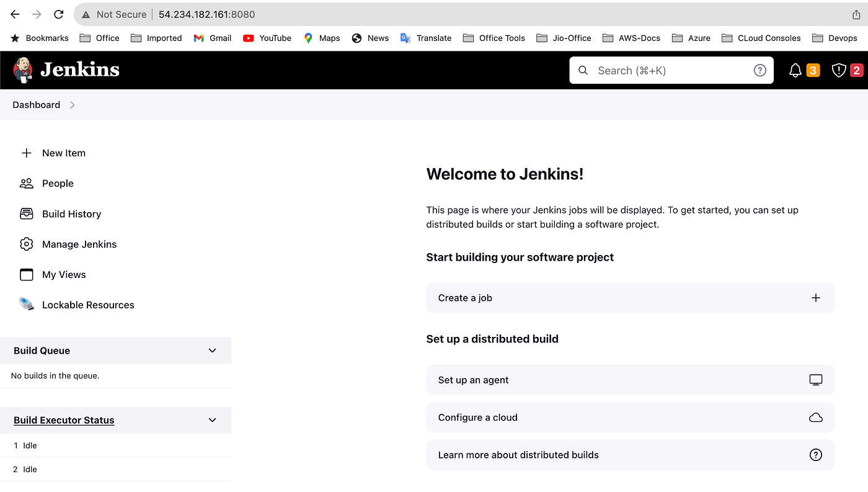Go to People in the sidebar

coord(58,183)
